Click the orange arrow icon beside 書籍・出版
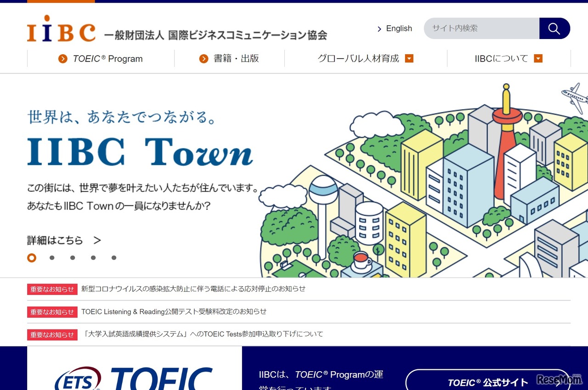This screenshot has height=390, width=588. coord(204,59)
